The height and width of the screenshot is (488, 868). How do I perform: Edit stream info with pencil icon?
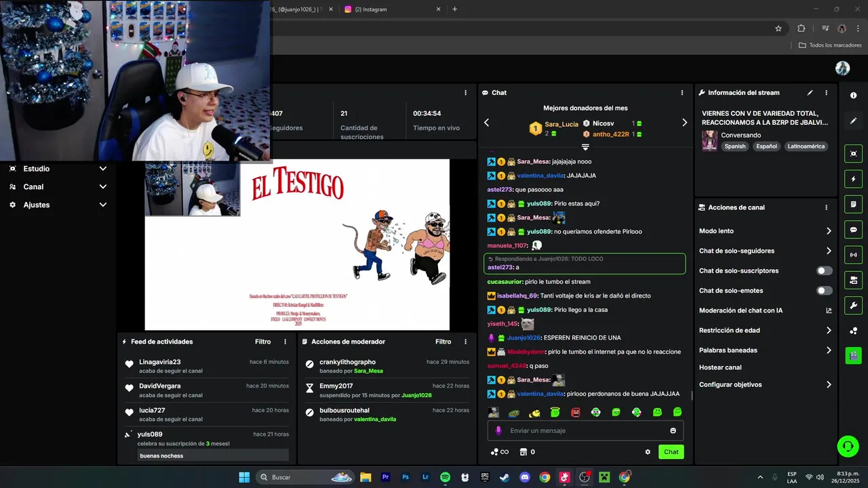tap(810, 93)
